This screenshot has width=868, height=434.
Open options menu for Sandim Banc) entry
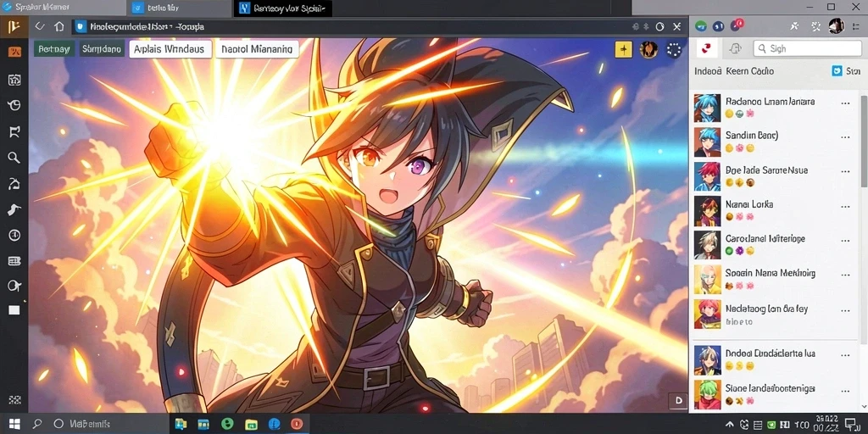[845, 137]
